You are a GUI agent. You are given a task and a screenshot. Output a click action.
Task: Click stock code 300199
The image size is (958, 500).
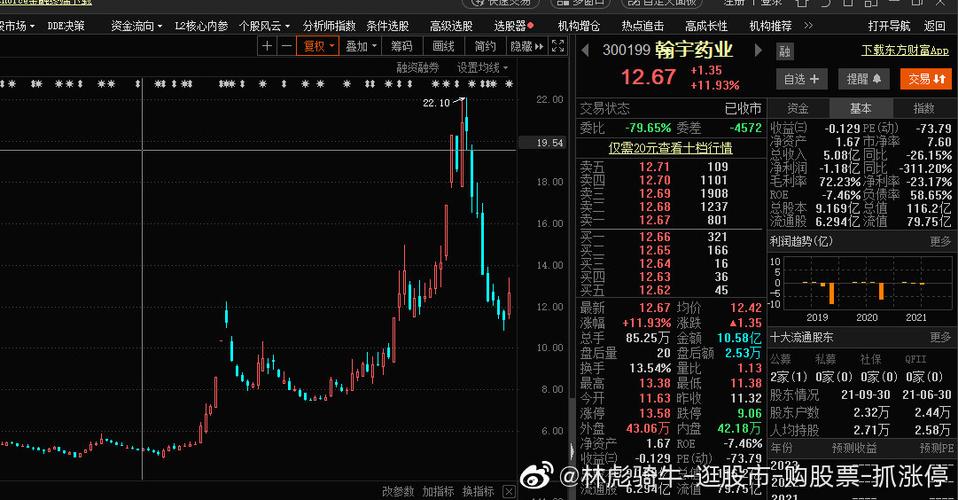626,50
